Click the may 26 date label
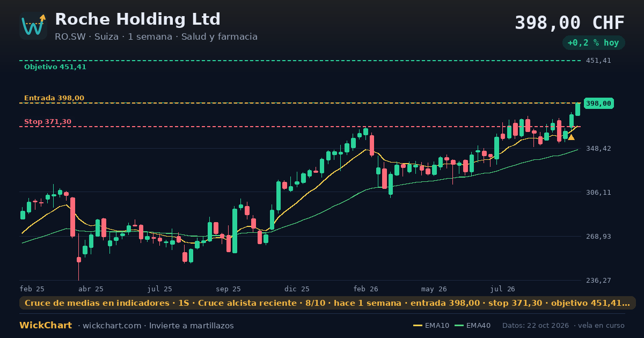 [x=434, y=289]
